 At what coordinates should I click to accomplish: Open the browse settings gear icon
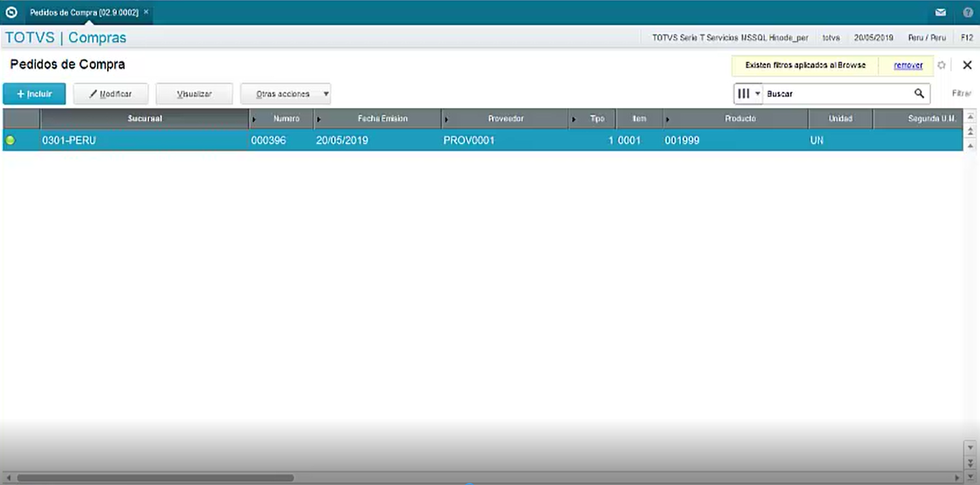941,65
